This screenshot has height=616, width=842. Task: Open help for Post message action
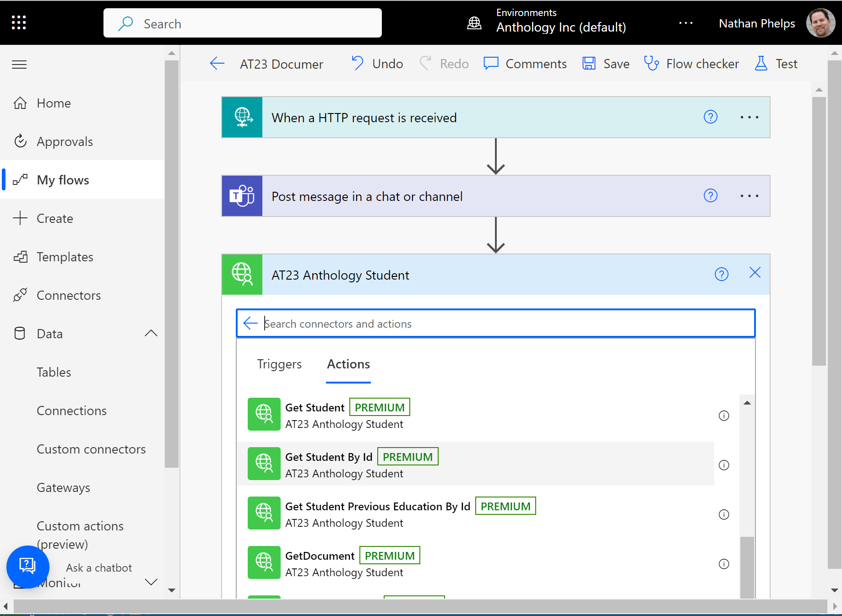711,196
